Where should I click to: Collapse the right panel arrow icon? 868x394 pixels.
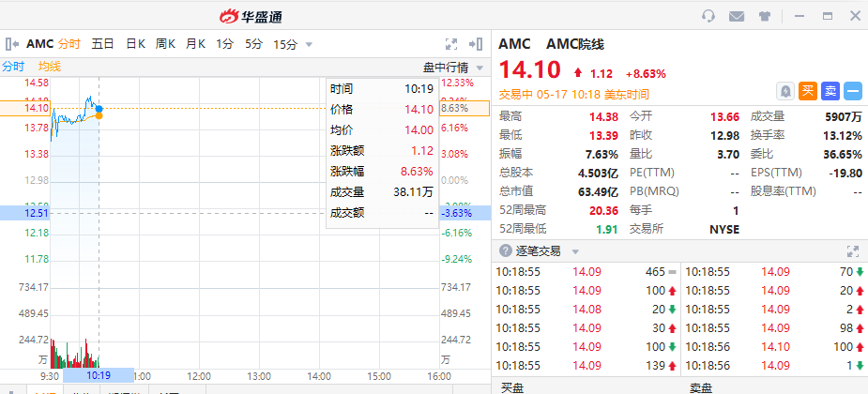[x=478, y=43]
